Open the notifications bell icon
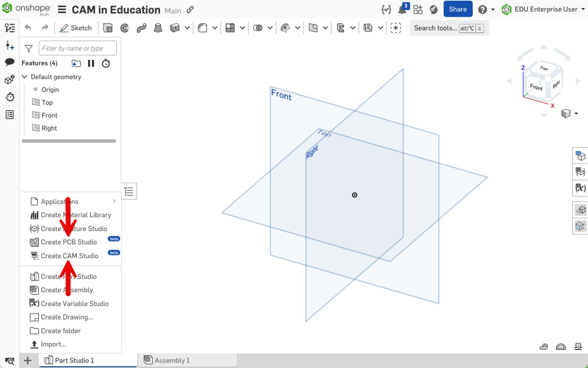The image size is (588, 368). [x=402, y=10]
